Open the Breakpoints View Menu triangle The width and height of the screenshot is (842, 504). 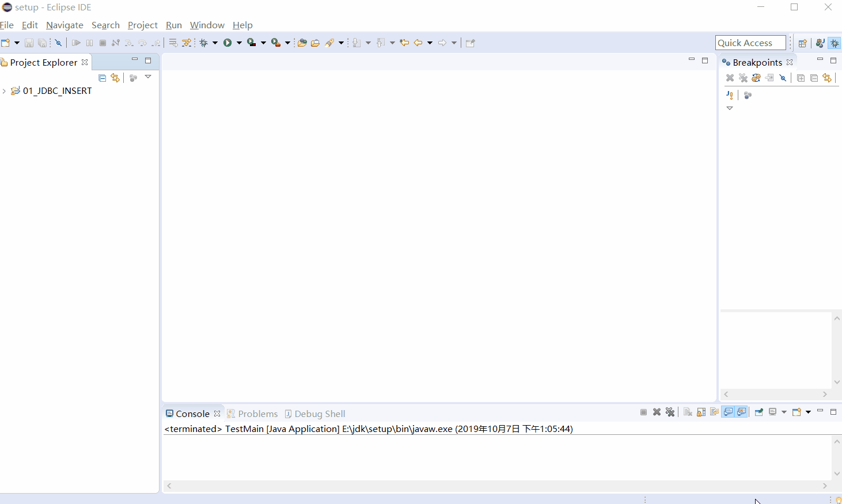[x=730, y=108]
